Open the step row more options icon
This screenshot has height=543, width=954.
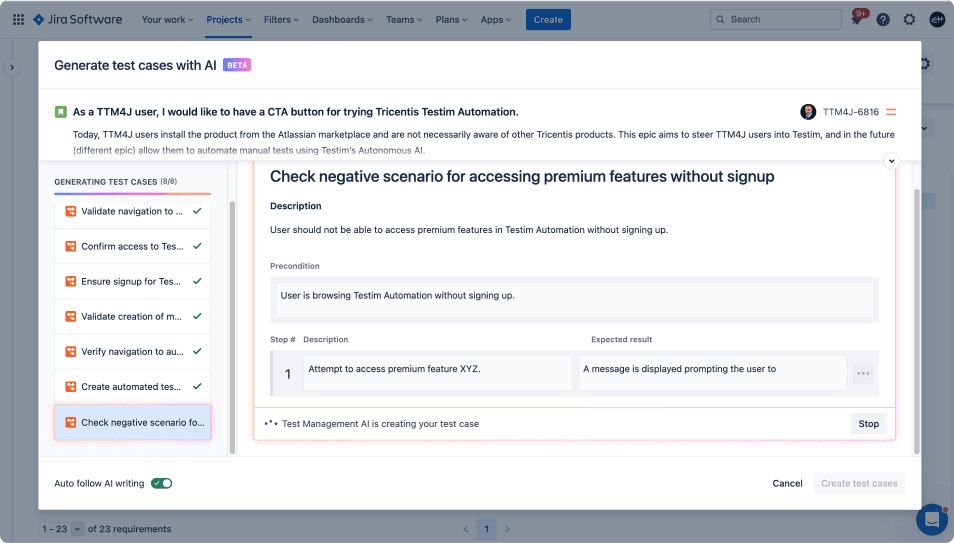coord(863,373)
